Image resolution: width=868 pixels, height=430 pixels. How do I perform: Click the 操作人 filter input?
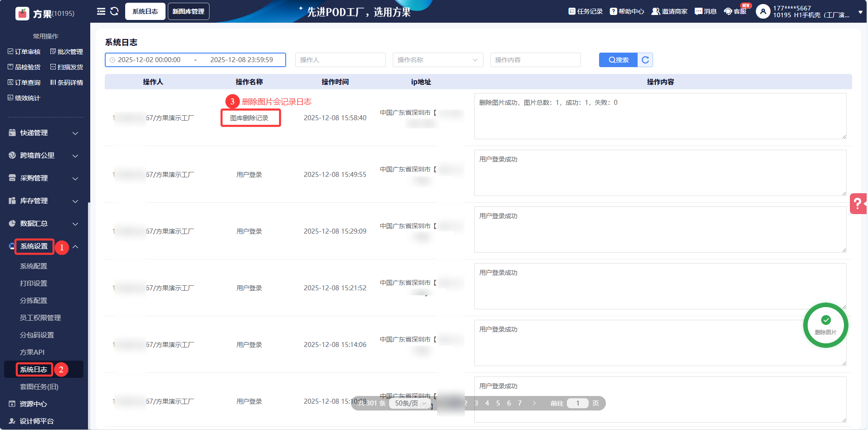pyautogui.click(x=341, y=60)
